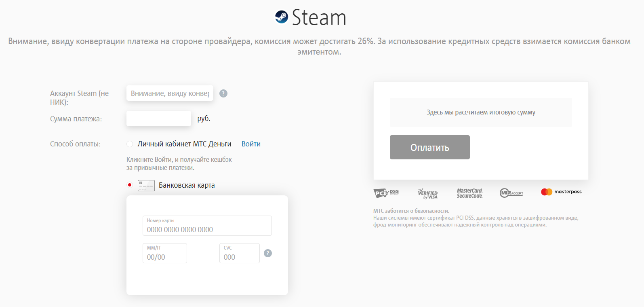Focus the ММ/ГГ expiry date field
Image resolution: width=644 pixels, height=307 pixels.
pyautogui.click(x=165, y=253)
